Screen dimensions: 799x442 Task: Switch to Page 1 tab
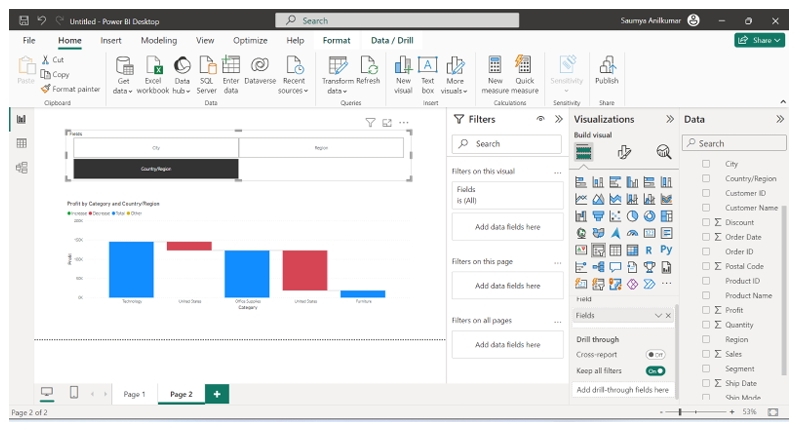135,394
